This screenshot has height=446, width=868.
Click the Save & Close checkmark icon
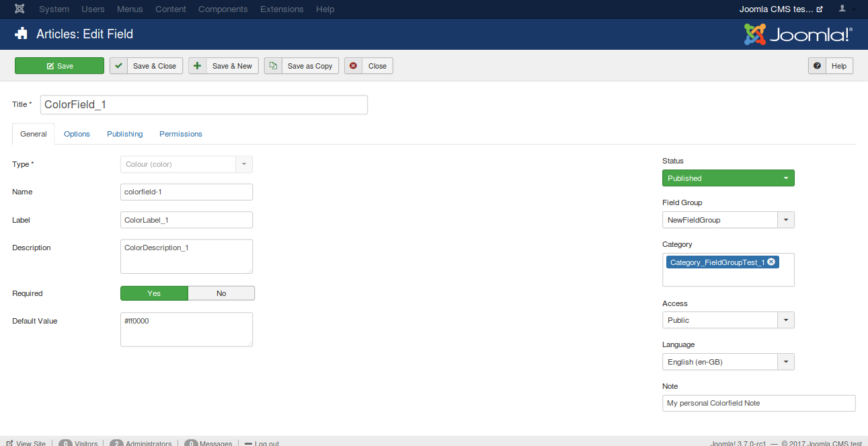[119, 66]
